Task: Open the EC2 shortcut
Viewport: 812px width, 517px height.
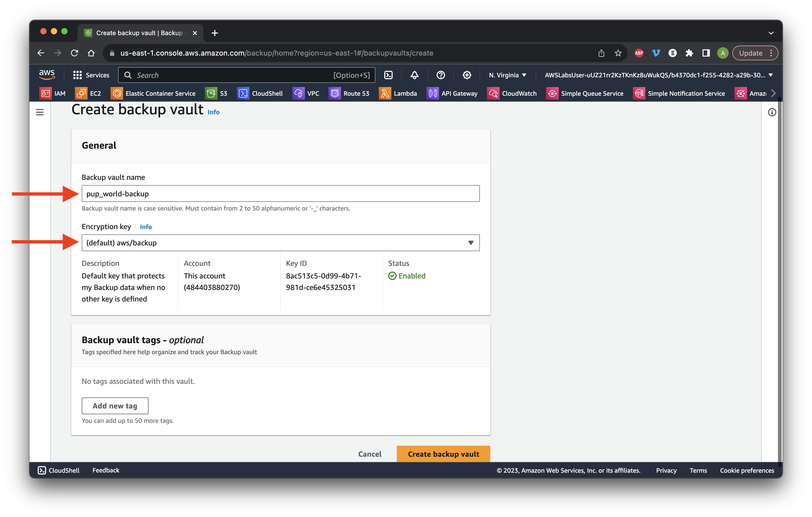Action: (88, 94)
